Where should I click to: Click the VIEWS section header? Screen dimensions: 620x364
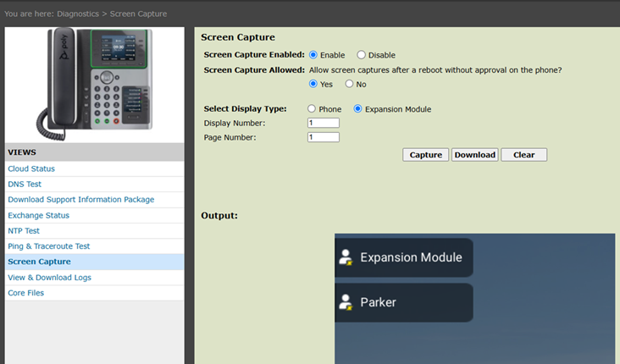(x=95, y=152)
